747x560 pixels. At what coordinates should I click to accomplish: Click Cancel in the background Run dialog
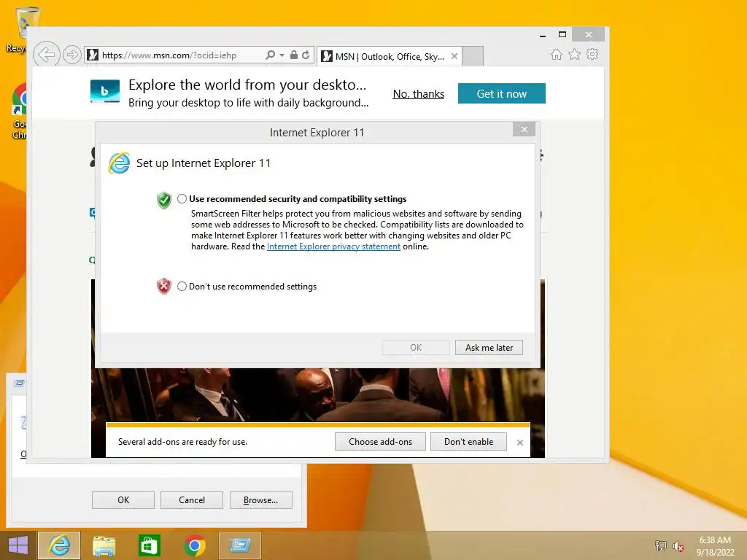pos(192,500)
